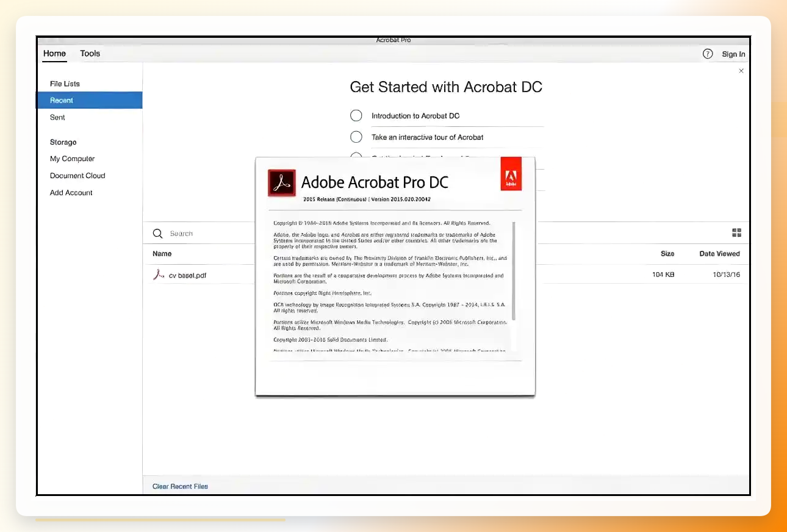Select Recent in File Lists
The width and height of the screenshot is (787, 532).
click(x=90, y=100)
